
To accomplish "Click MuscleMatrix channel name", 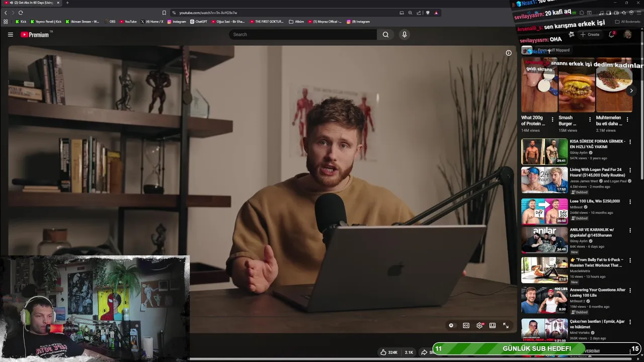I will (x=580, y=271).
